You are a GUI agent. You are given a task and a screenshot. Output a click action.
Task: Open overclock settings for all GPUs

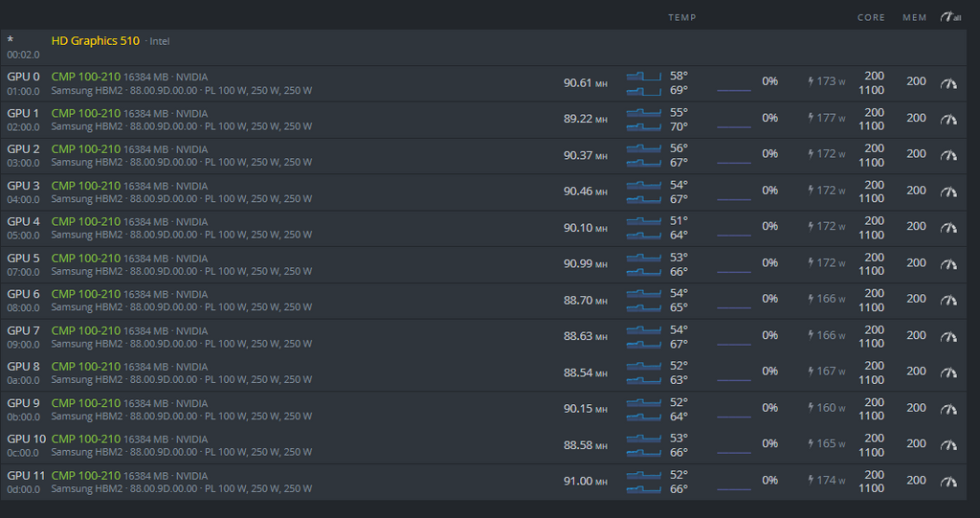950,17
